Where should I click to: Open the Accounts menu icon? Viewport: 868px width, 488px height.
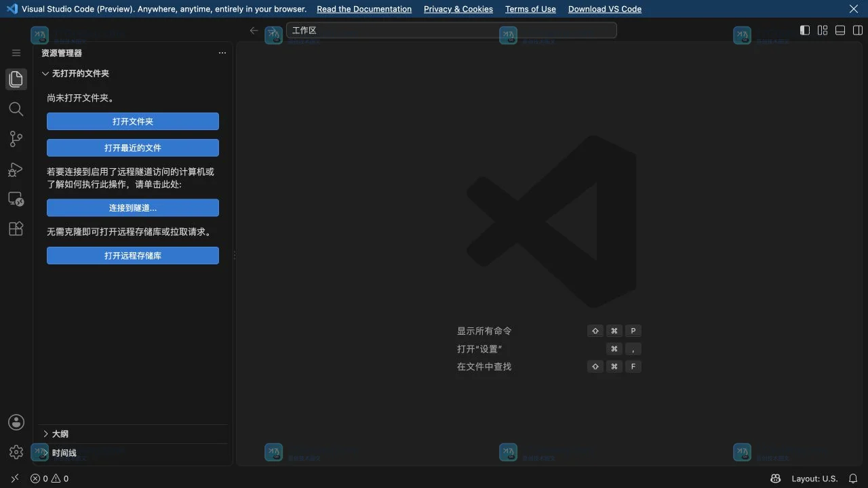pyautogui.click(x=16, y=422)
